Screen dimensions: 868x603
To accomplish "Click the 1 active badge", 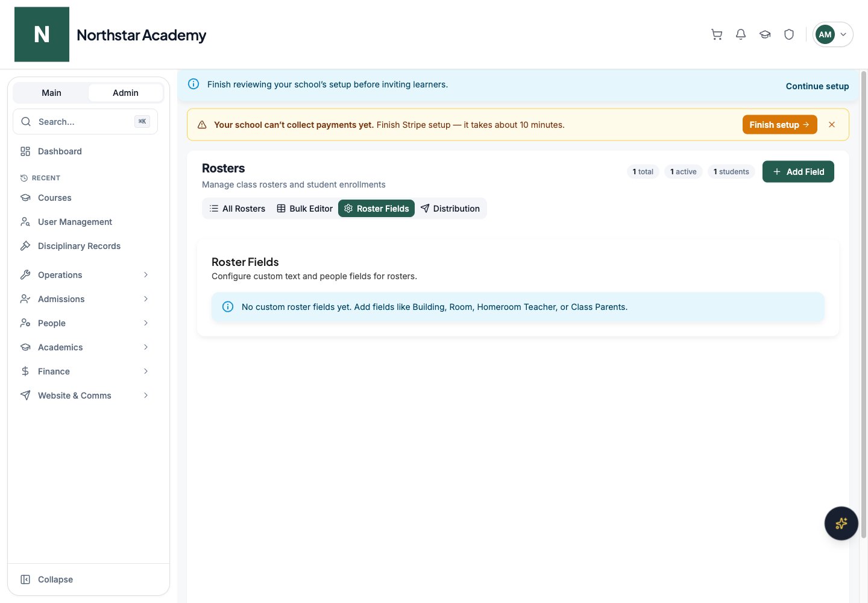I will pos(684,172).
